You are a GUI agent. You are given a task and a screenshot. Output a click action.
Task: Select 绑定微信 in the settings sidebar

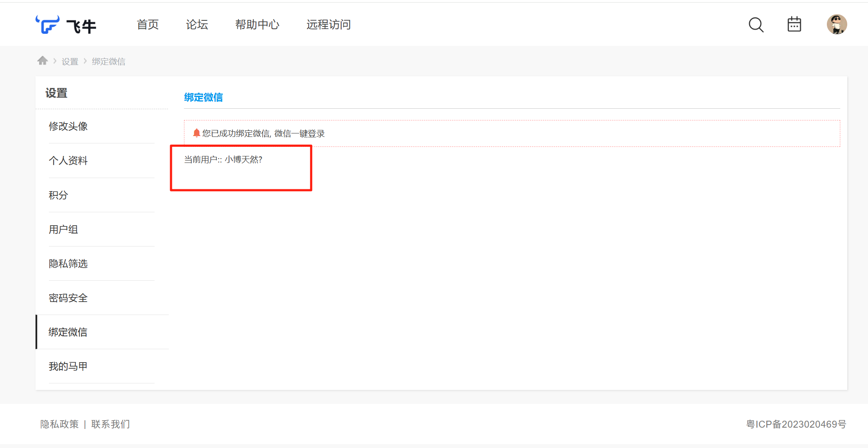point(102,332)
